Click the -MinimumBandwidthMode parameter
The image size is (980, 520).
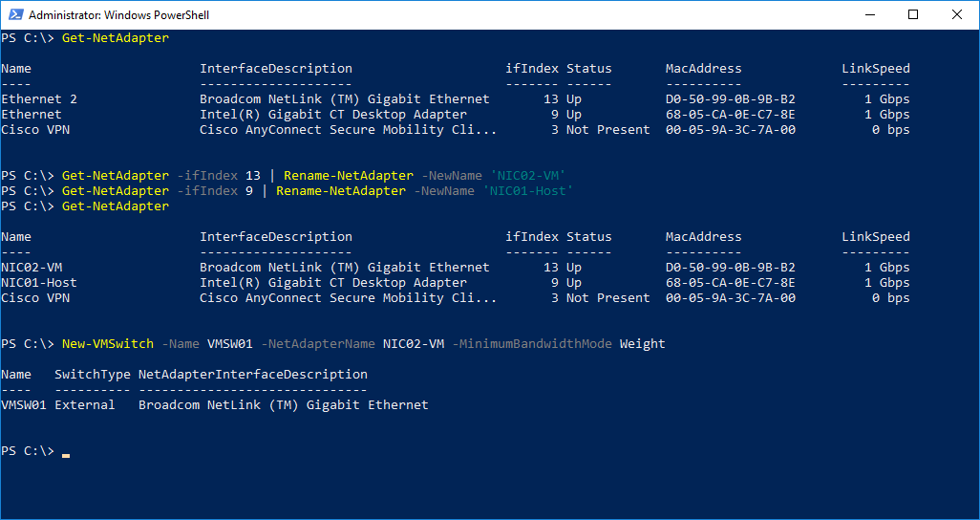click(x=535, y=344)
